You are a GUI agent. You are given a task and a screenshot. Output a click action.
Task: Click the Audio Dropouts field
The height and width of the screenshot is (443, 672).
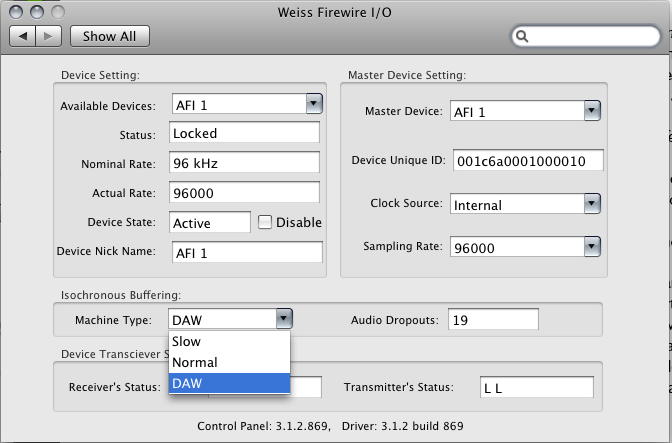pos(492,320)
